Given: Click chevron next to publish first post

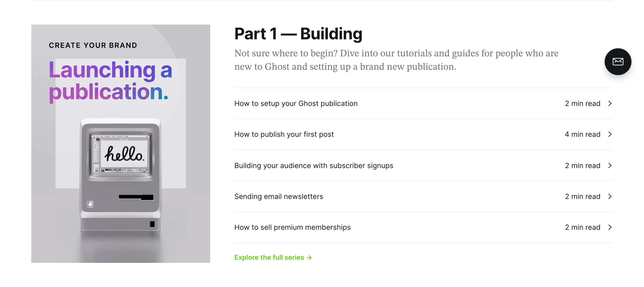Looking at the screenshot, I should click(x=610, y=134).
